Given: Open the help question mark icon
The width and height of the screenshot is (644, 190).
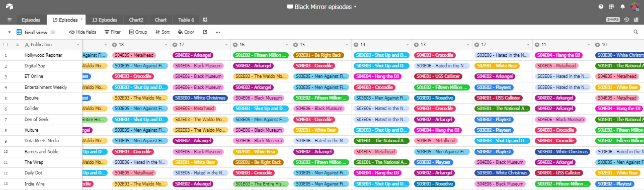Looking at the screenshot, I should tap(601, 7).
